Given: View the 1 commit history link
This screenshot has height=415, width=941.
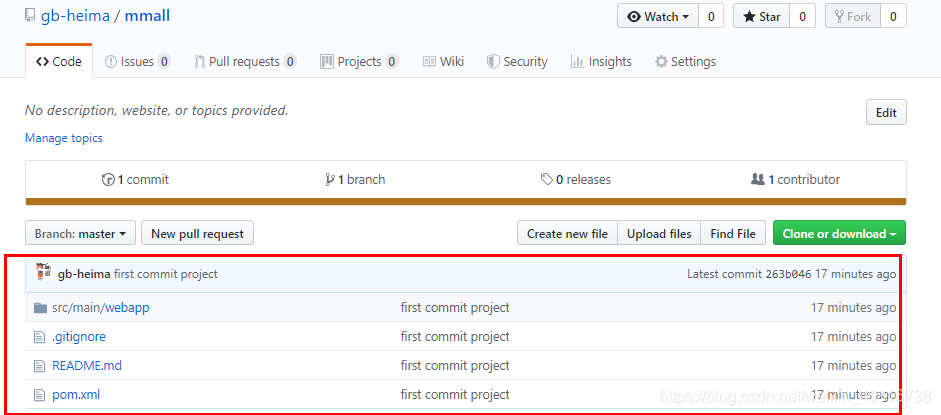Looking at the screenshot, I should [x=136, y=179].
